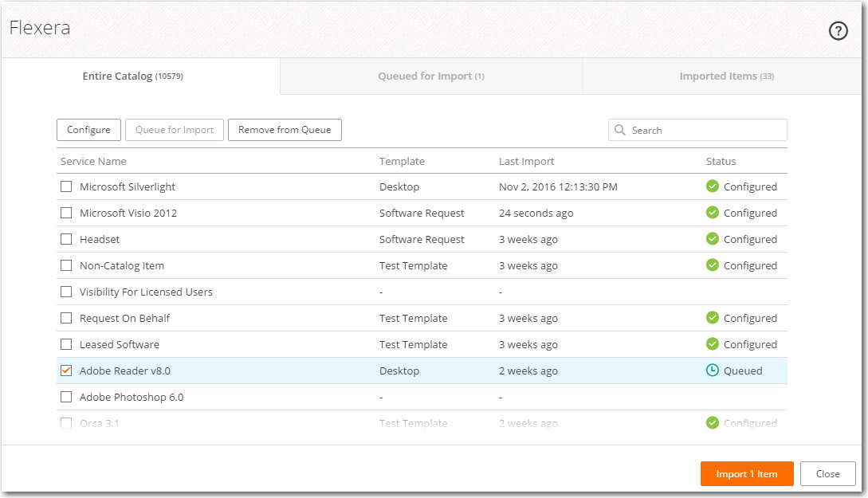Select the Adobe Photoshop 6.0 checkbox
This screenshot has width=868, height=498.
click(66, 397)
